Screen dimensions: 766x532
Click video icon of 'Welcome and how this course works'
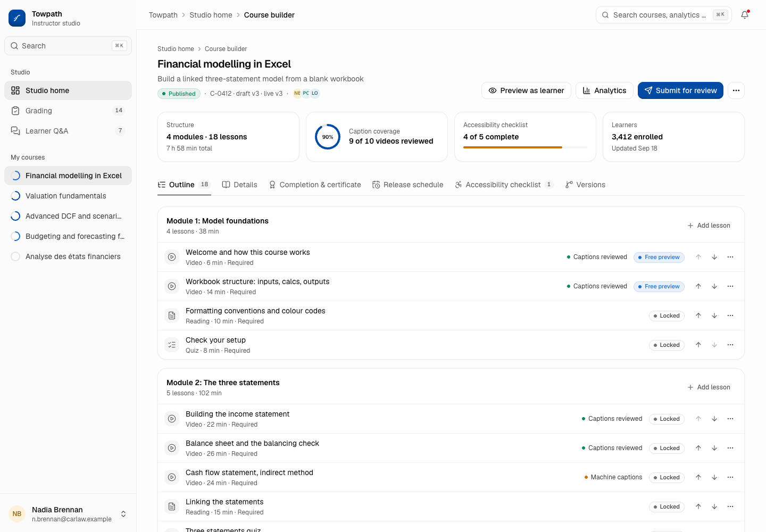pyautogui.click(x=172, y=257)
